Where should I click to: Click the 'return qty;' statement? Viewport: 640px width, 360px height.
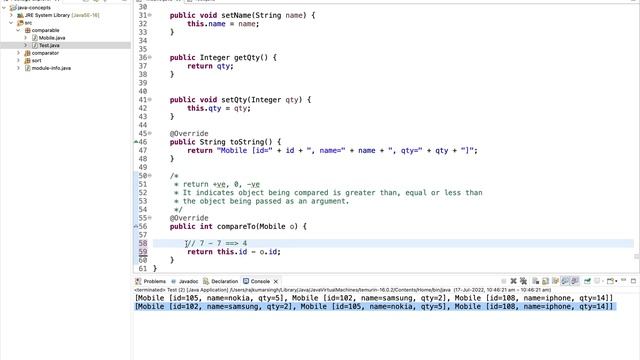coord(210,66)
